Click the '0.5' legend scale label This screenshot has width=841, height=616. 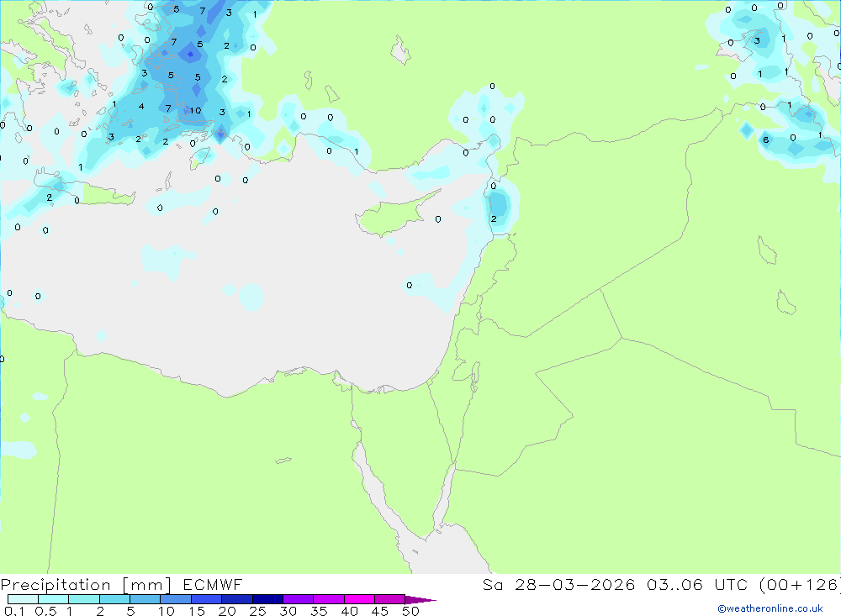pyautogui.click(x=45, y=611)
